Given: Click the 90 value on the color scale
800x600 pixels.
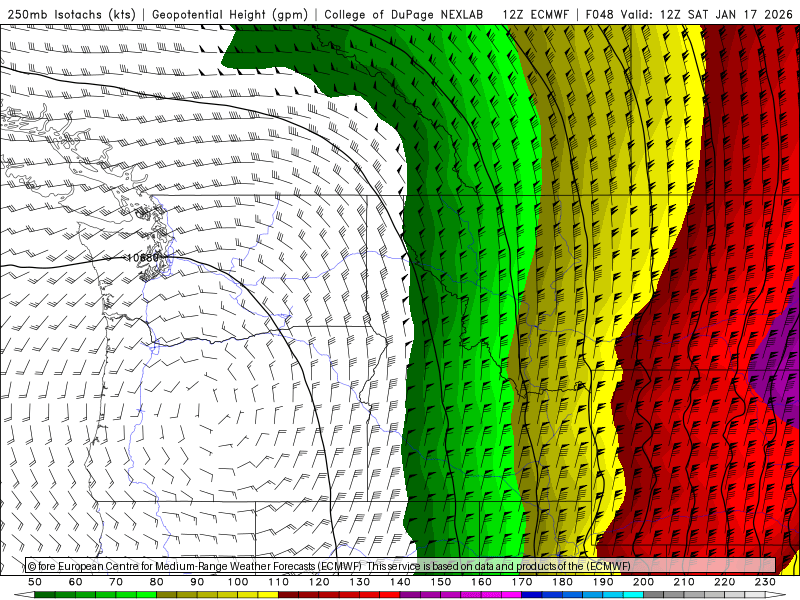Looking at the screenshot, I should click(x=197, y=582).
